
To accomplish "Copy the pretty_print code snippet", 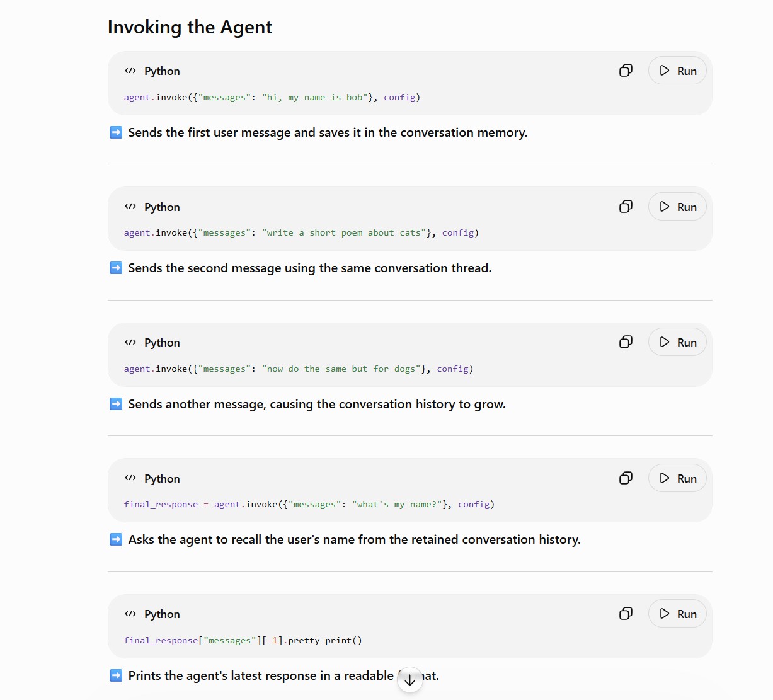I will coord(626,614).
